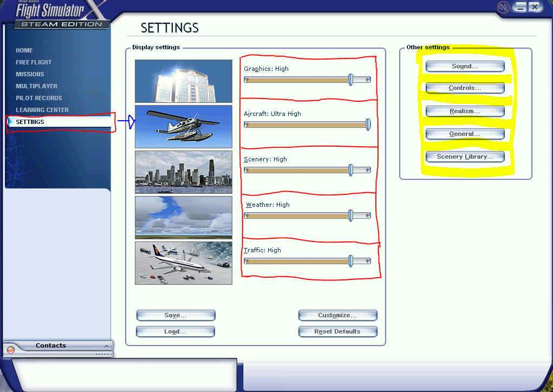Viewport: 553px width, 392px height.
Task: Open the Scenery Library
Action: [465, 156]
